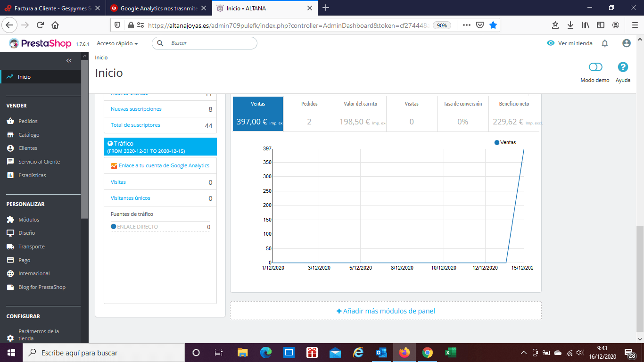
Task: Collapse the sidebar with double chevron icon
Action: (x=69, y=60)
